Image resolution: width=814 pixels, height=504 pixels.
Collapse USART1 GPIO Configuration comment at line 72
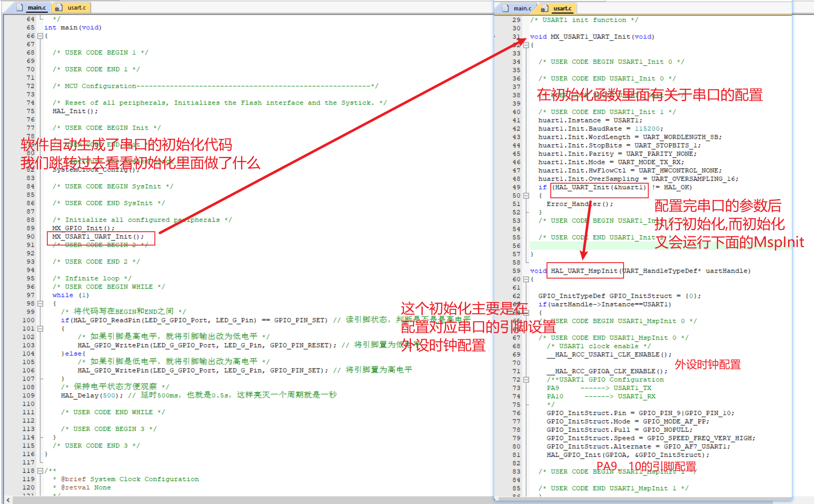526,380
